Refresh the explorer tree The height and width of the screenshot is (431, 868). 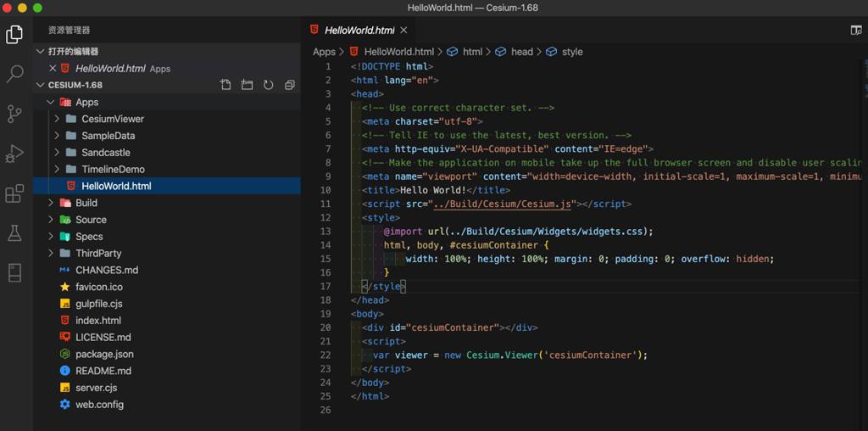pyautogui.click(x=269, y=85)
